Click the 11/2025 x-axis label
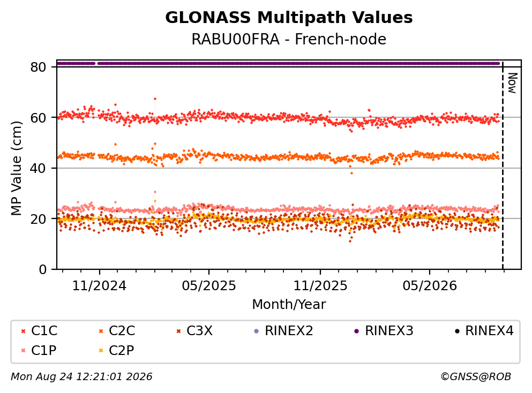The image size is (532, 393). [x=320, y=286]
